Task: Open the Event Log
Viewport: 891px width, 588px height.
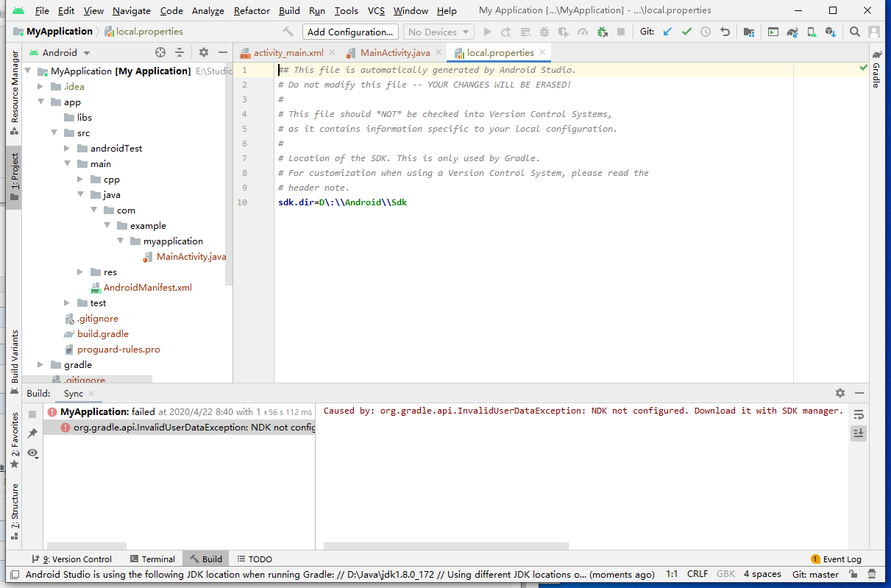Action: pyautogui.click(x=837, y=559)
